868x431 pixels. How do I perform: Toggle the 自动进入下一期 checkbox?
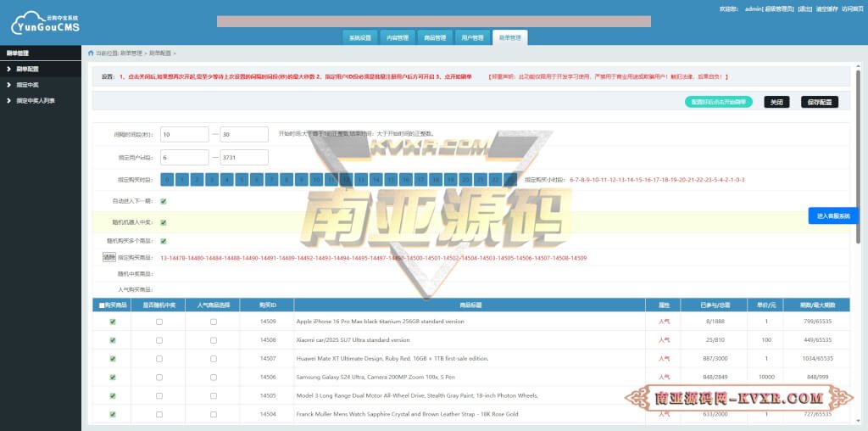point(164,201)
